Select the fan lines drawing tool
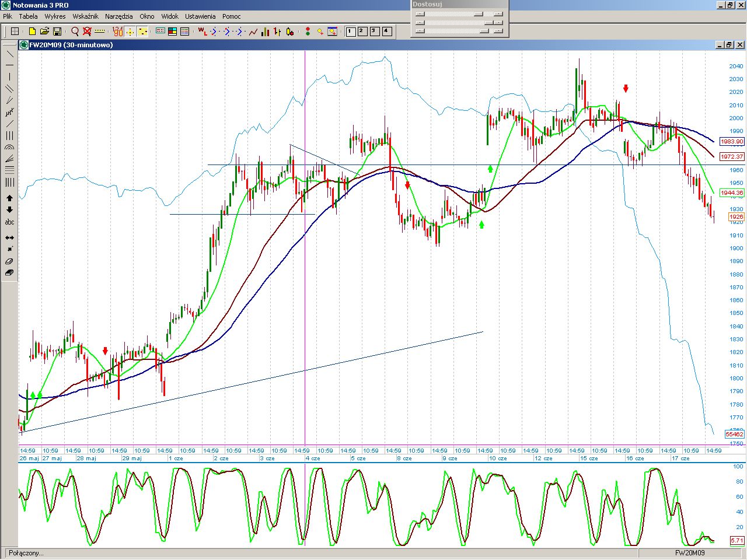Screen dimensions: 747x560 pos(9,159)
